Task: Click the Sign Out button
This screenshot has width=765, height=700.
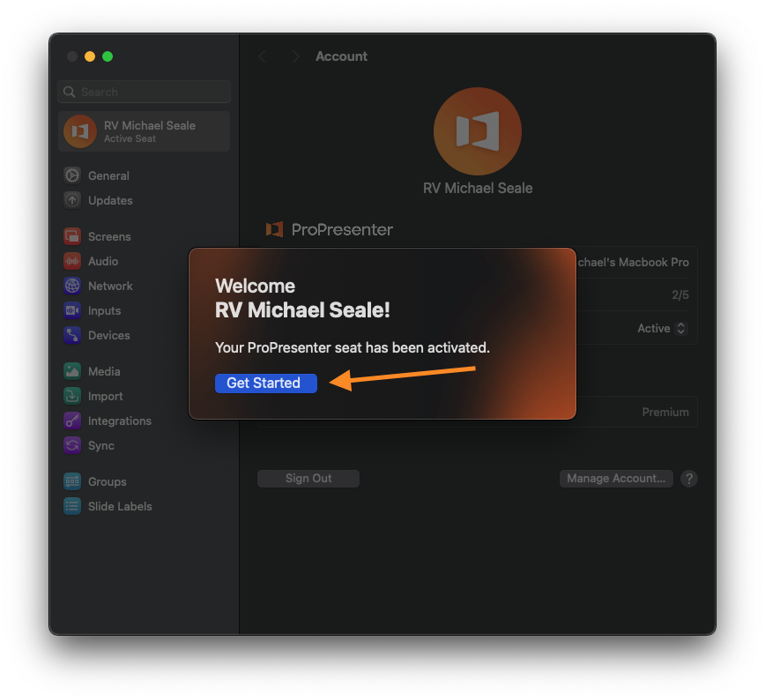Action: (x=308, y=479)
